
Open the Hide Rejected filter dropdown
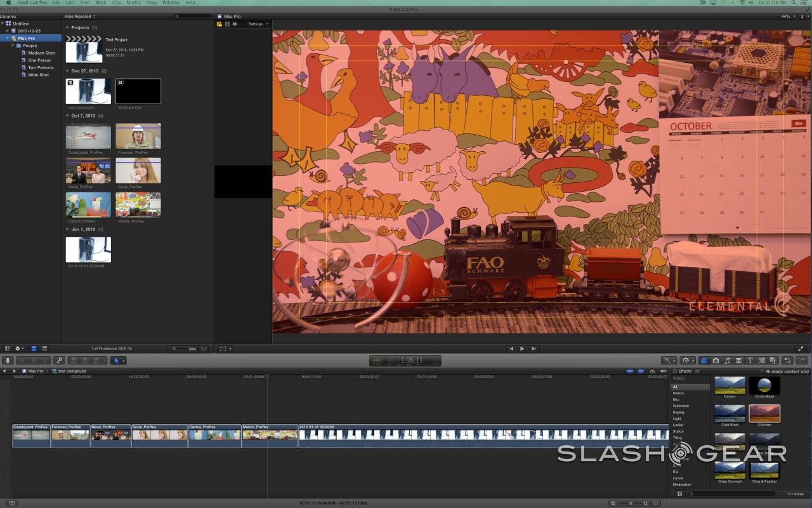[x=80, y=17]
